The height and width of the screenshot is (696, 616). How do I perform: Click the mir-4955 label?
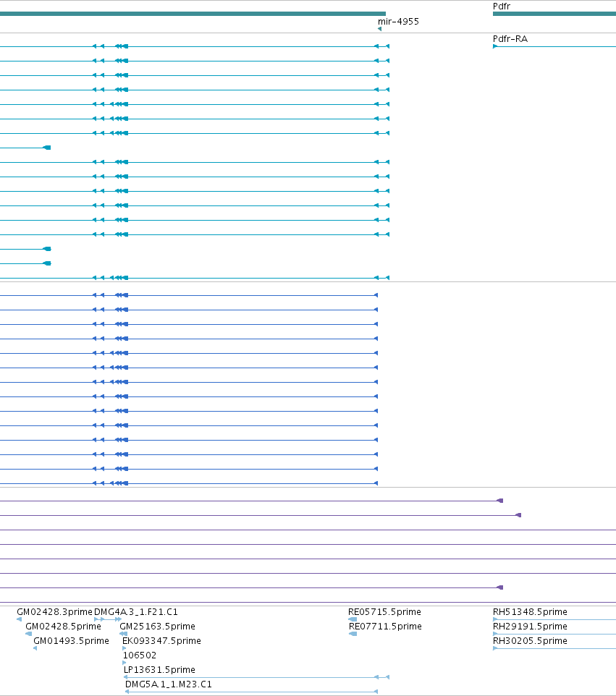398,21
